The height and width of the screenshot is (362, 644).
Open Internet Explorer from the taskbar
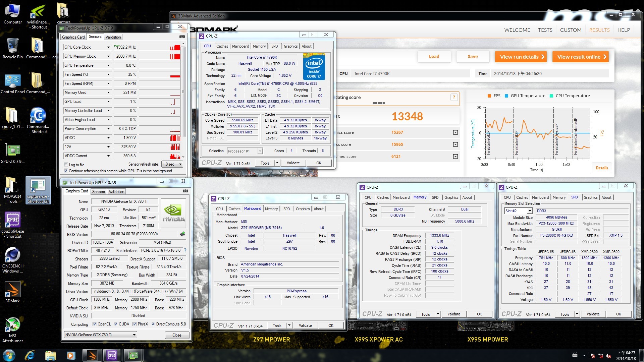pos(30,355)
